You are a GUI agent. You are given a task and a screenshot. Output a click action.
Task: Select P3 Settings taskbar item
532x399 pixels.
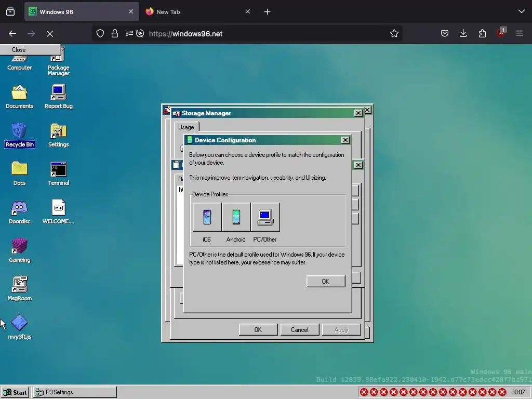[x=75, y=392]
